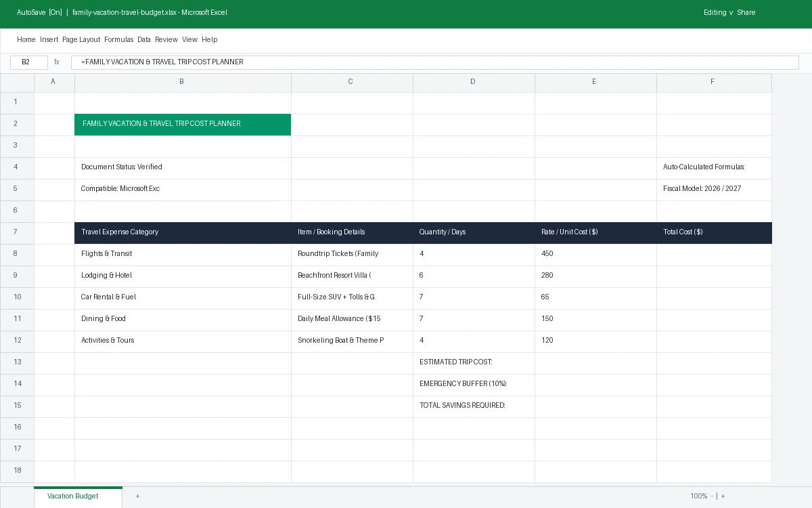Select the rate cell containing 280
This screenshot has height=508, width=812.
coord(595,276)
